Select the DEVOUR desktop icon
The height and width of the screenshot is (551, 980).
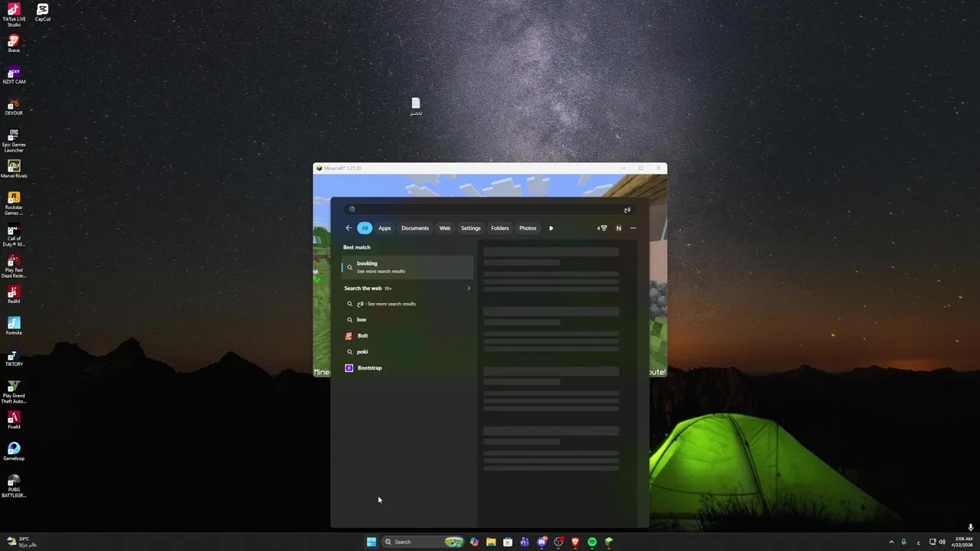coord(14,107)
